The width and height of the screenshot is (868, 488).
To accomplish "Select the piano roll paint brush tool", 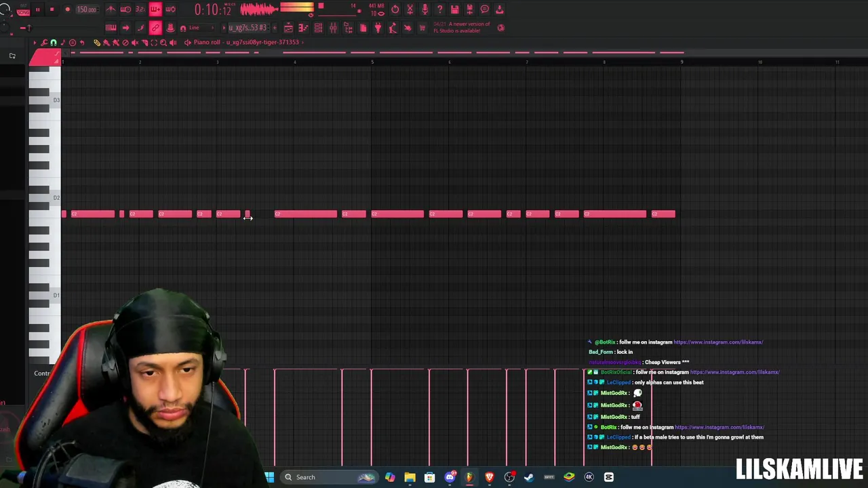I will click(106, 43).
